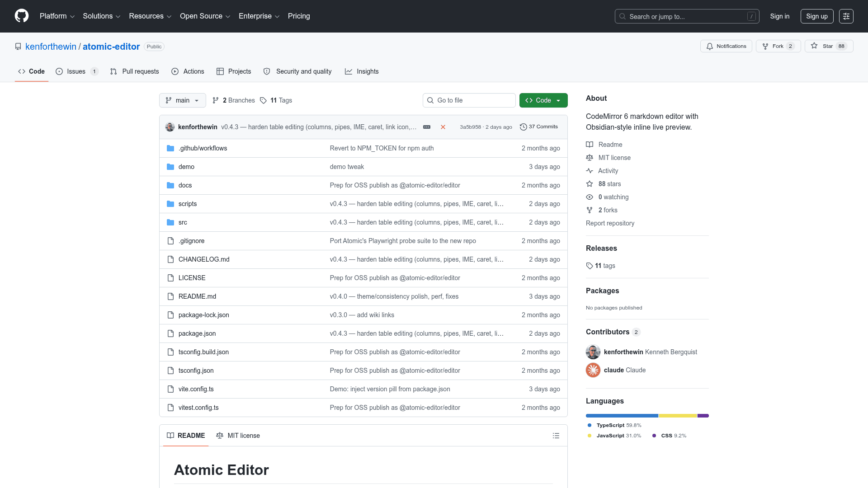Screen dimensions: 868x488
Task: Open the .github/workflows folder icon
Action: coord(170,148)
